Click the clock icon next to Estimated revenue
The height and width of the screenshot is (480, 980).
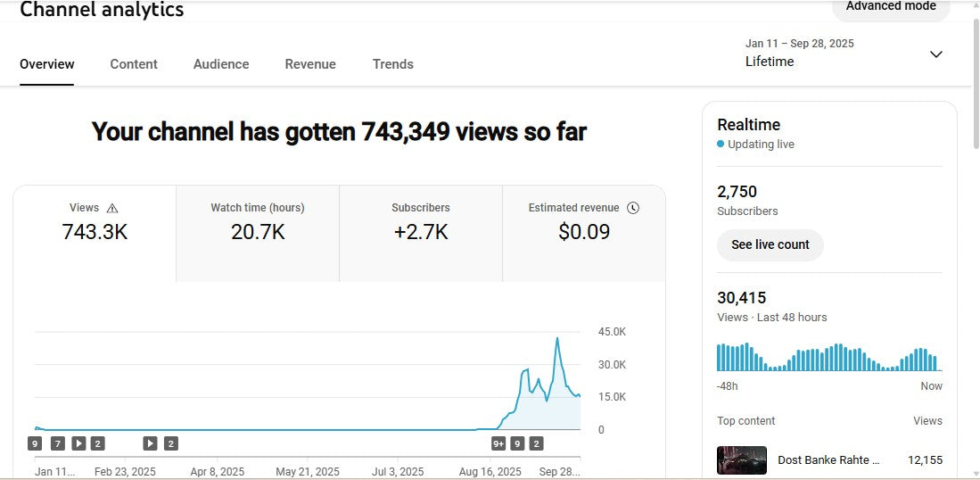[633, 208]
